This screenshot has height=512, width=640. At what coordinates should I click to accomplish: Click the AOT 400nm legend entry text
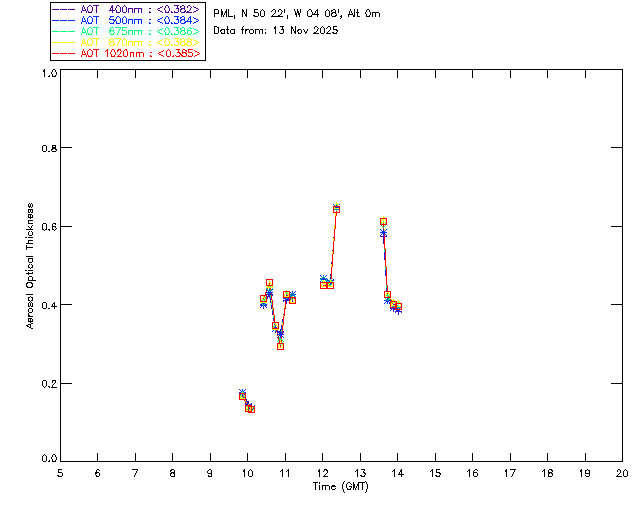click(x=140, y=9)
